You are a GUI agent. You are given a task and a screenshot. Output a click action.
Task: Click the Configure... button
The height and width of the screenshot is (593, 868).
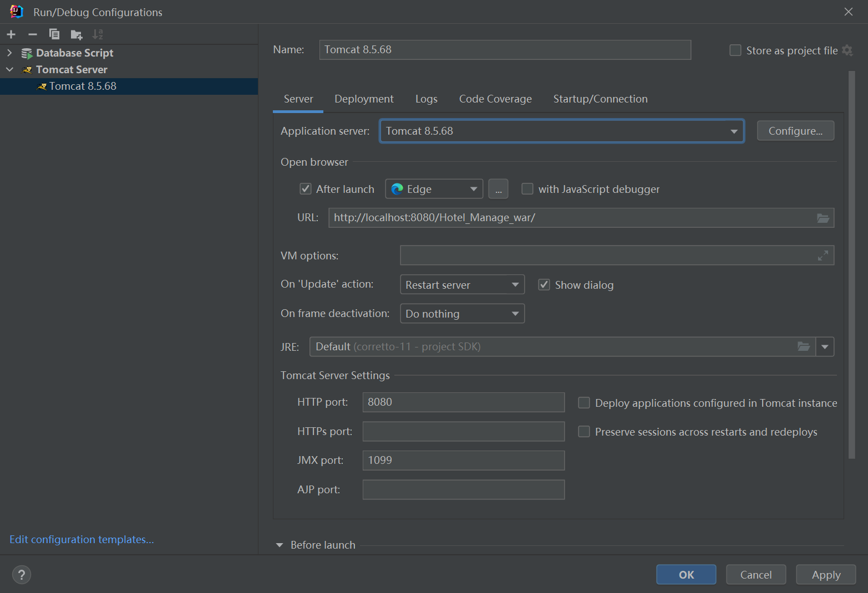coord(795,131)
